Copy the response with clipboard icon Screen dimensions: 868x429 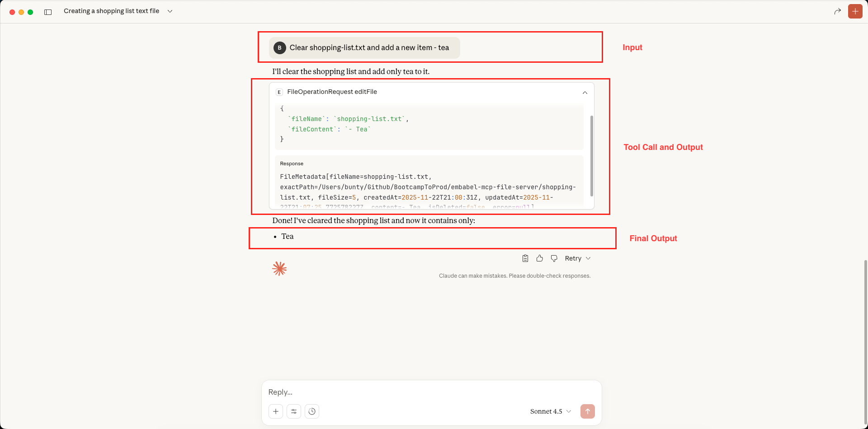coord(525,258)
